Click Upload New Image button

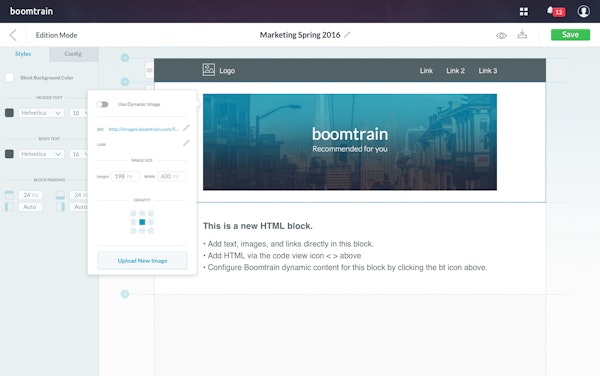142,260
